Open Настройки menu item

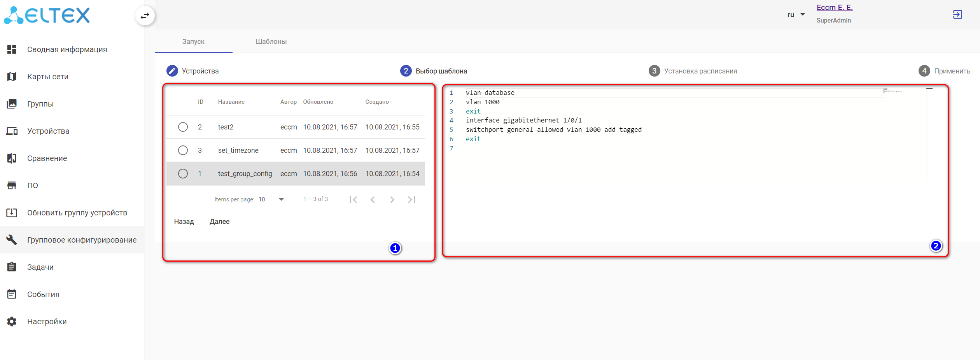tap(72, 322)
